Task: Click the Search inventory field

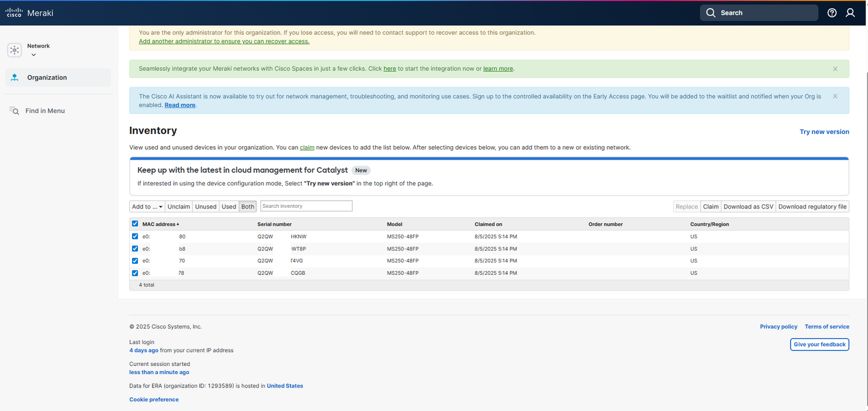Action: [x=306, y=206]
